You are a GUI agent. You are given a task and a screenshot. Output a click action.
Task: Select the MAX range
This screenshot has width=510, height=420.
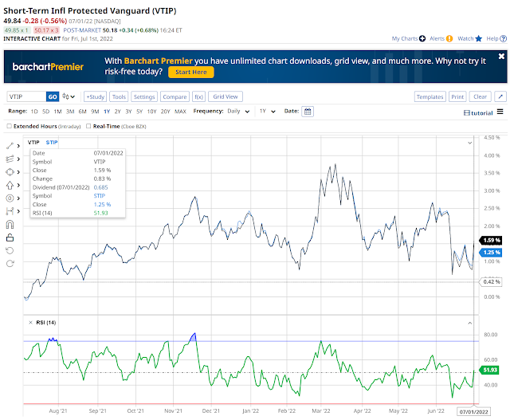[180, 112]
